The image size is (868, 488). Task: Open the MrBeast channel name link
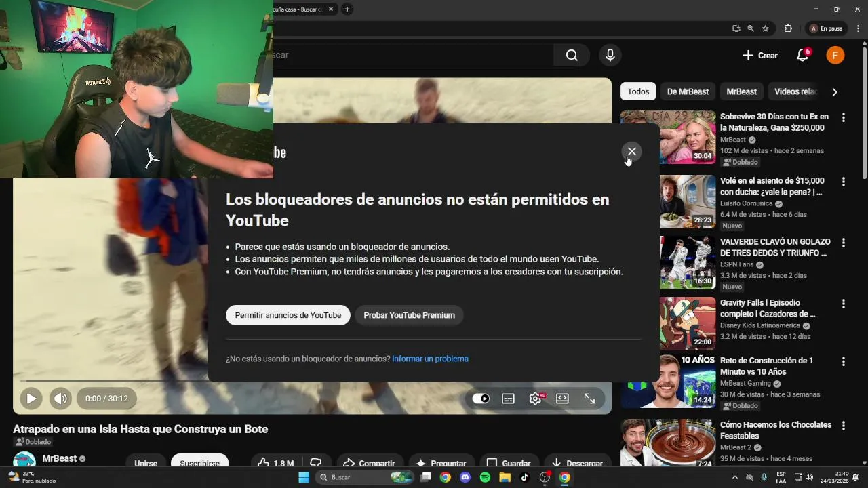tap(60, 458)
